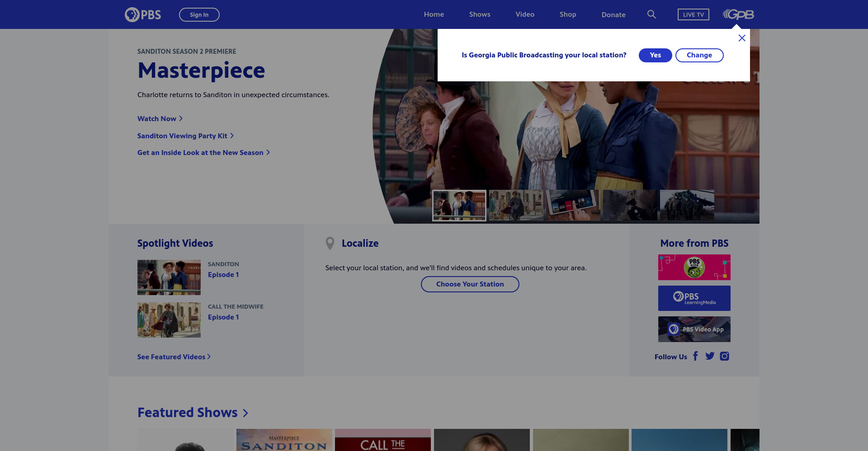Open the Donate menu item

pos(613,14)
